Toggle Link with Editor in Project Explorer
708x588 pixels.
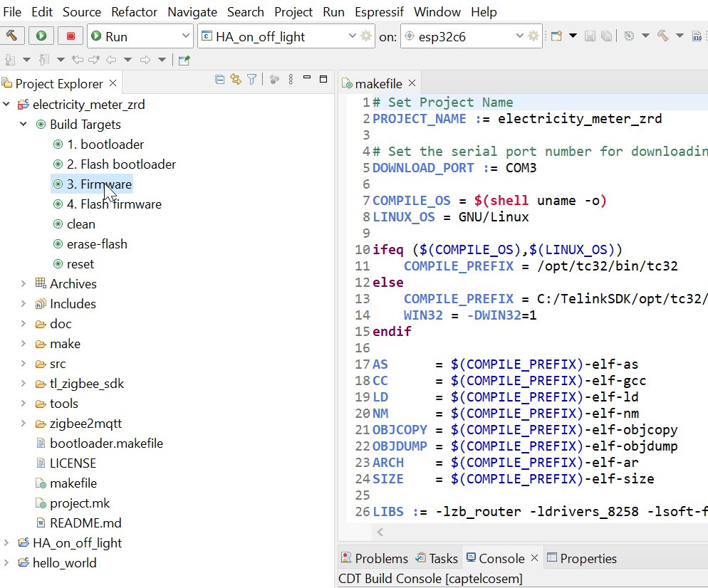click(x=236, y=80)
